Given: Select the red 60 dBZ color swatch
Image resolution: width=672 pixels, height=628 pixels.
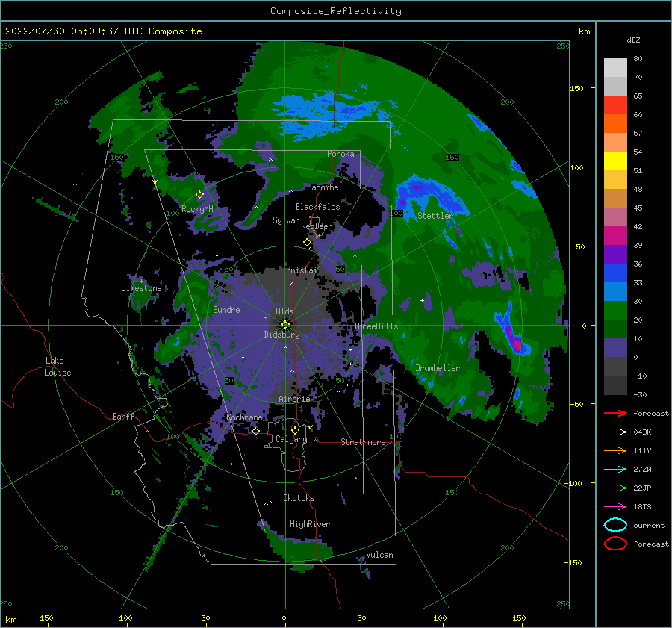Looking at the screenshot, I should pyautogui.click(x=615, y=105).
